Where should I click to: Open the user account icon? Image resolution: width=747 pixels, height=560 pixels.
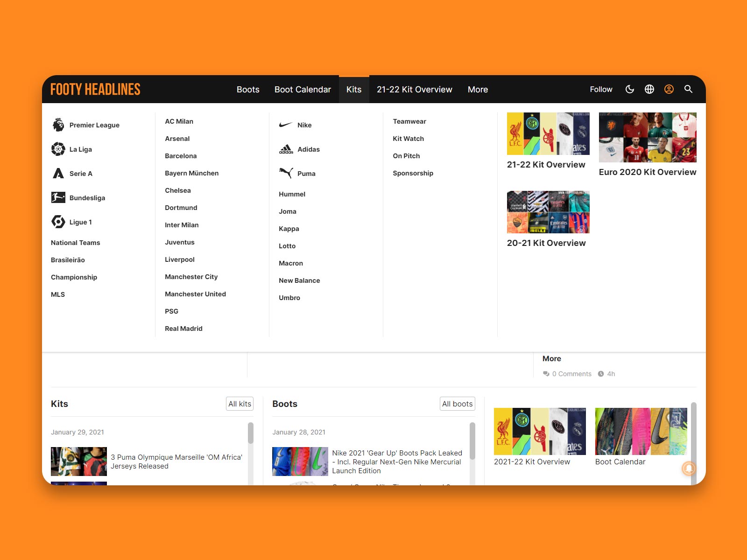pyautogui.click(x=669, y=89)
